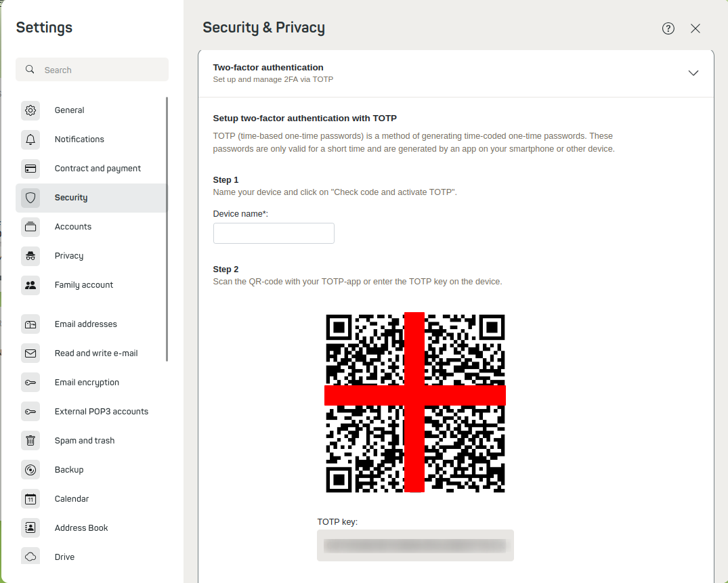Open Read and write e-mail settings

96,353
